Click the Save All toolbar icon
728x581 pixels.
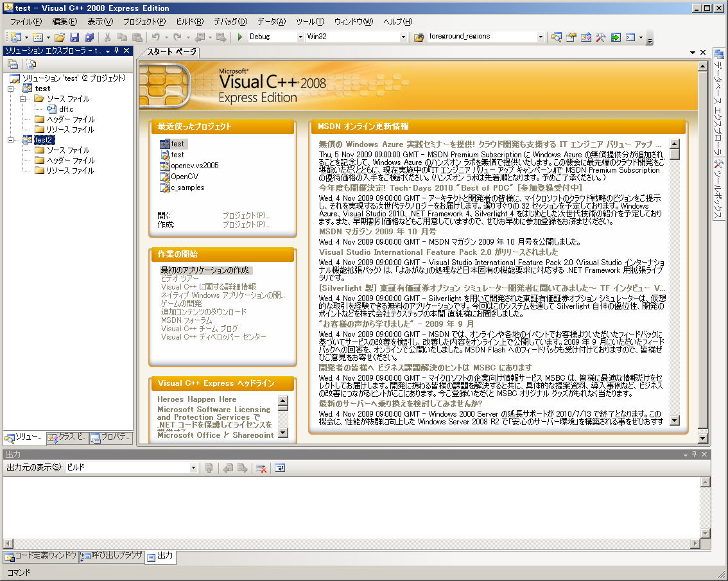point(89,37)
